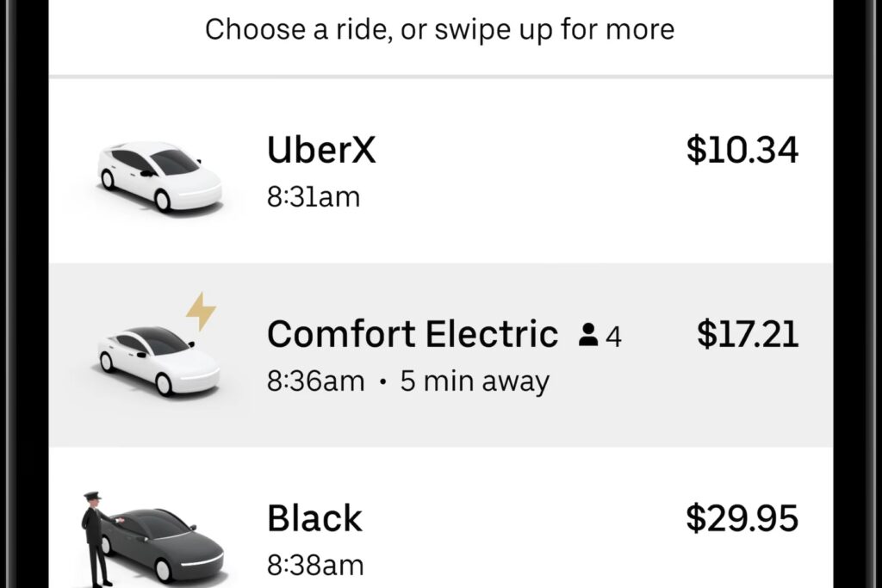The image size is (882, 588).
Task: Tap the Comfort Electric car icon
Action: (x=158, y=359)
